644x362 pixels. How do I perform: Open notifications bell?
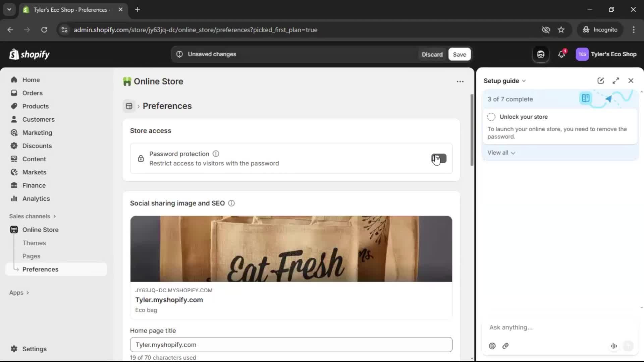tap(561, 54)
